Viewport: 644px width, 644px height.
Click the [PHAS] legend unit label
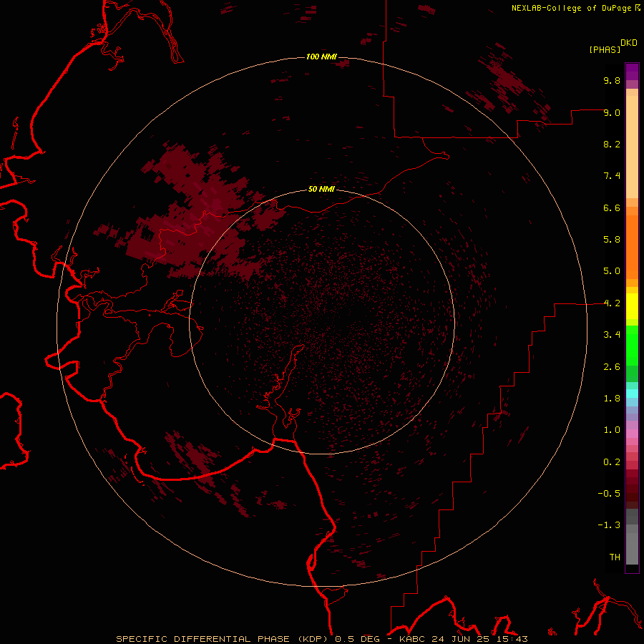pyautogui.click(x=605, y=50)
